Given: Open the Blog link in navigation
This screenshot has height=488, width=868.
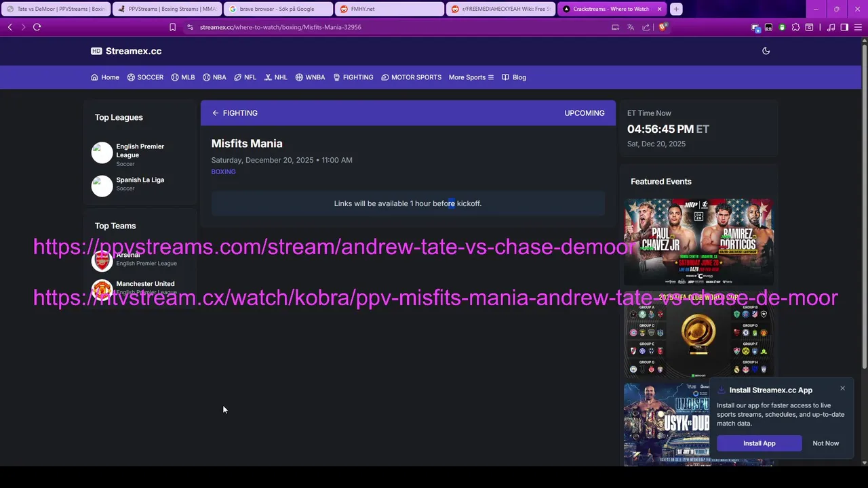Looking at the screenshot, I should [514, 77].
